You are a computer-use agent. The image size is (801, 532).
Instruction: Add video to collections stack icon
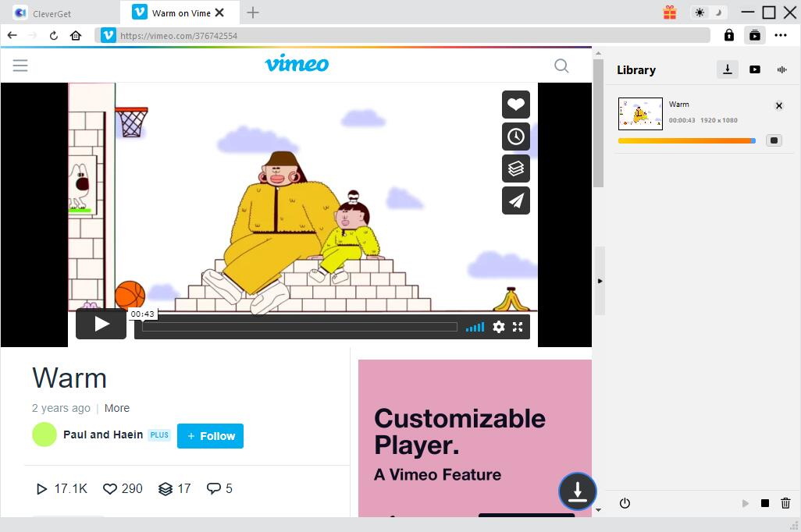(515, 168)
